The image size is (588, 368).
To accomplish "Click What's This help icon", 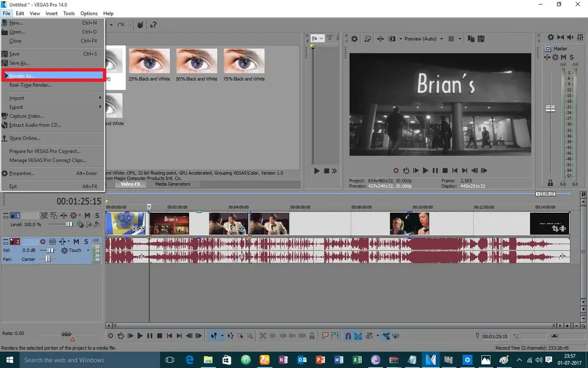I will [x=153, y=25].
